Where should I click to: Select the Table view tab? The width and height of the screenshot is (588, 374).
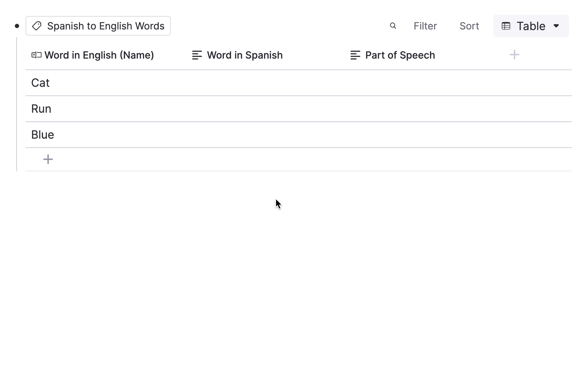click(x=530, y=26)
